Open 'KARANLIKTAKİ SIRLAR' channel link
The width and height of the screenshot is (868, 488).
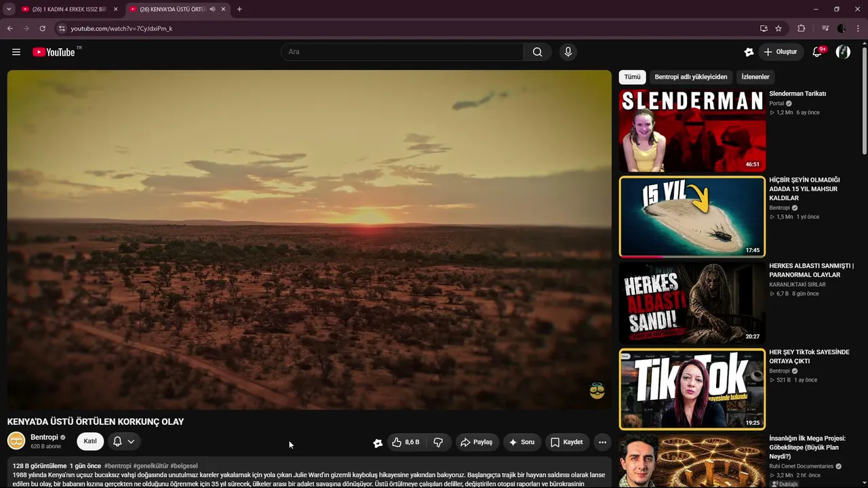(797, 285)
